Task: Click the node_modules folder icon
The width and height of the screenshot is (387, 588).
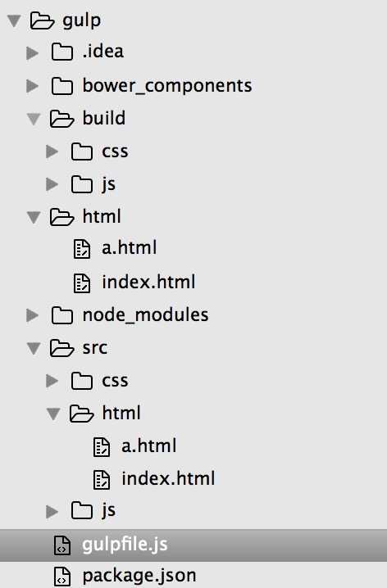Action: coord(62,315)
